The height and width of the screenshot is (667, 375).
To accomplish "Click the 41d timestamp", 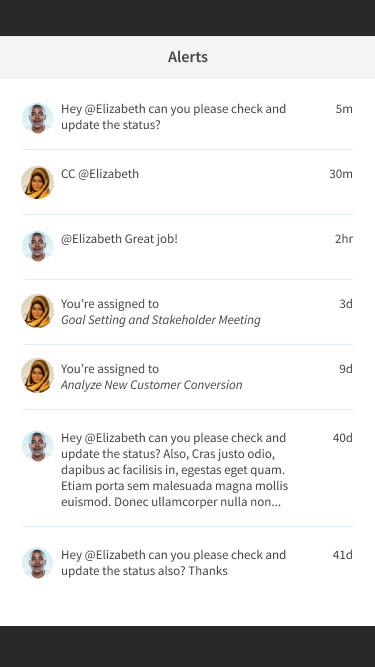I will pyautogui.click(x=343, y=555).
